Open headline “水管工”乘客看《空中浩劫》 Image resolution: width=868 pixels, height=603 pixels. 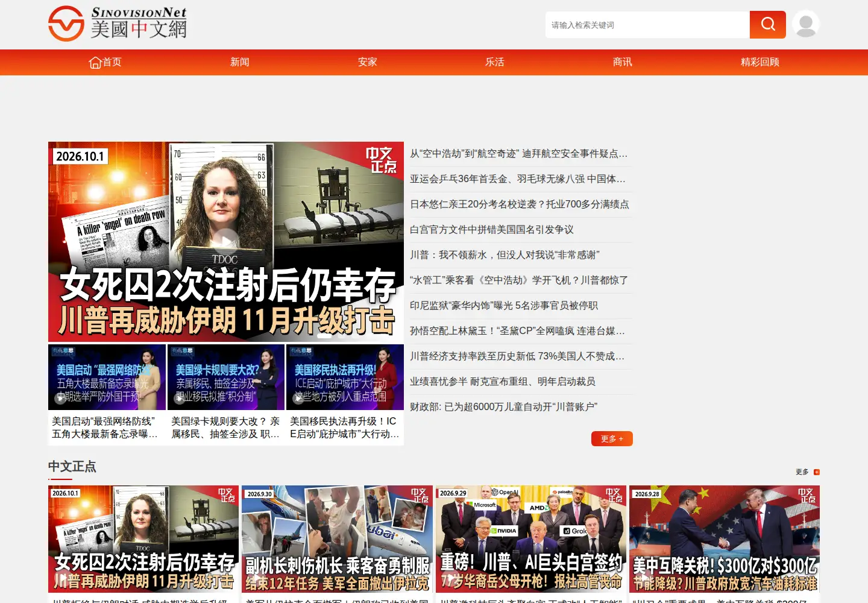click(x=519, y=280)
